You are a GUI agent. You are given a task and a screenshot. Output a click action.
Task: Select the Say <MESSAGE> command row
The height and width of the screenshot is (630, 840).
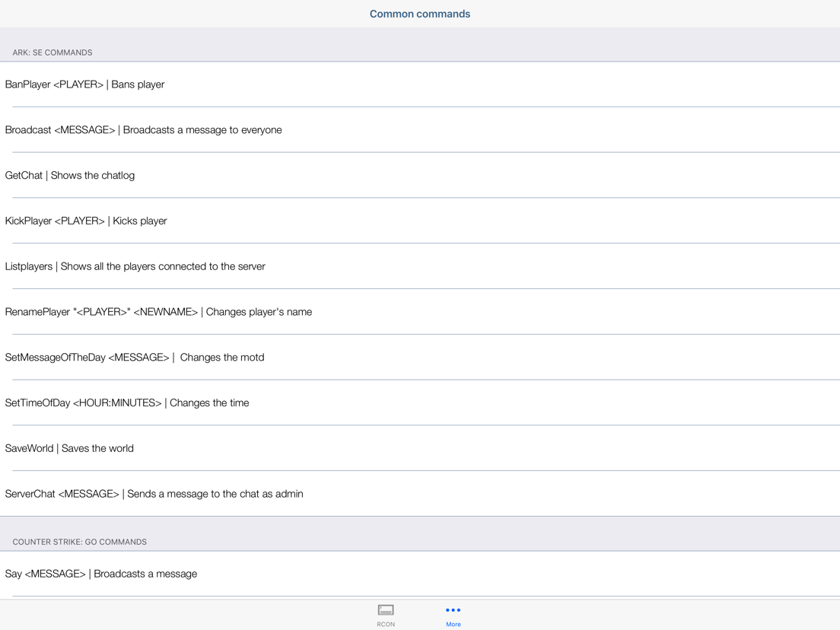tap(420, 574)
